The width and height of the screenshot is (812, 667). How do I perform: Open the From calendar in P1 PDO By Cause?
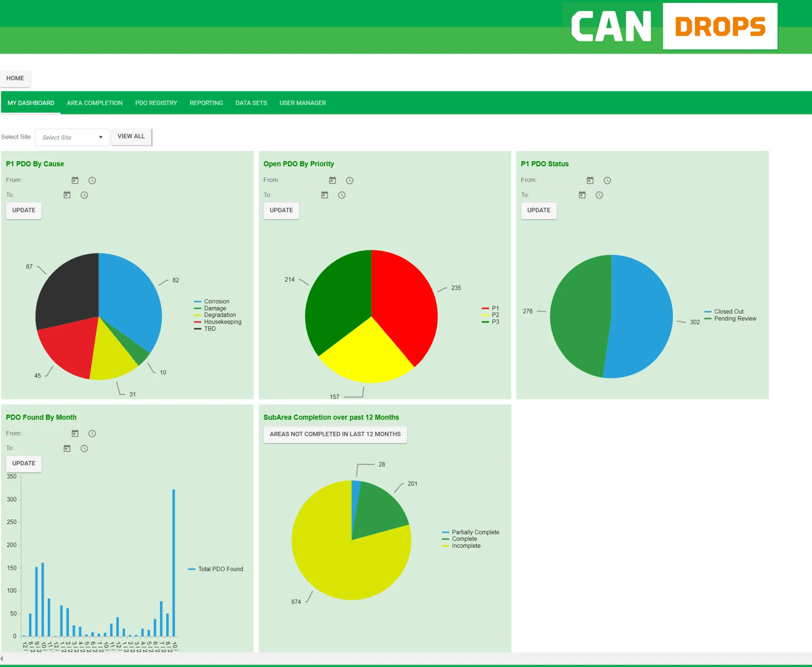pyautogui.click(x=75, y=180)
